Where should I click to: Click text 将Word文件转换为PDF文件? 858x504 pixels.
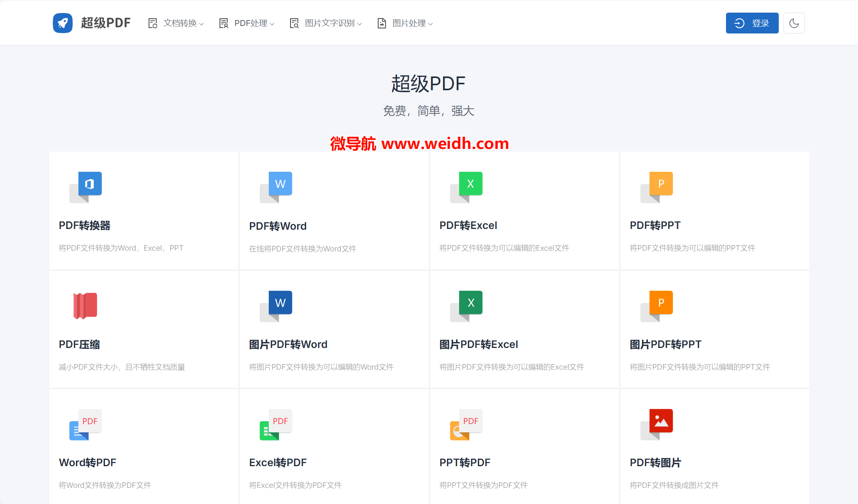click(105, 485)
